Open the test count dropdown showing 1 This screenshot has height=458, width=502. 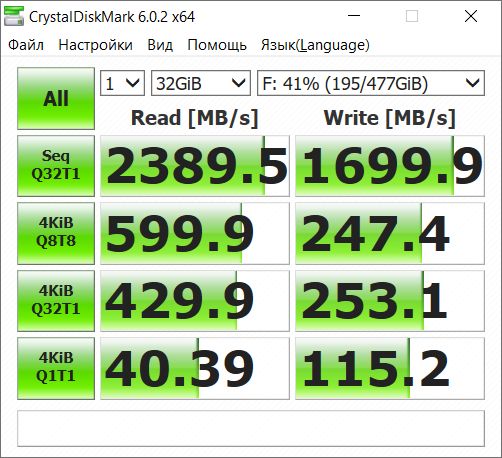tap(122, 83)
